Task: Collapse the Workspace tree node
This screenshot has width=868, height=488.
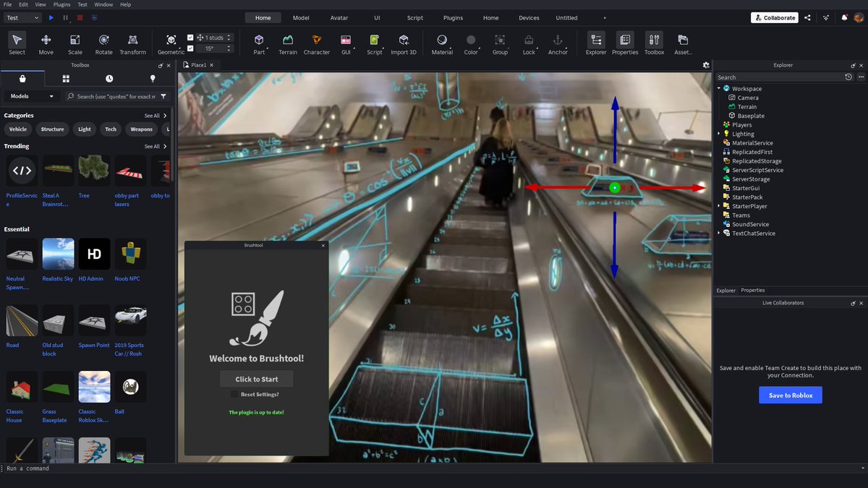Action: click(x=719, y=88)
